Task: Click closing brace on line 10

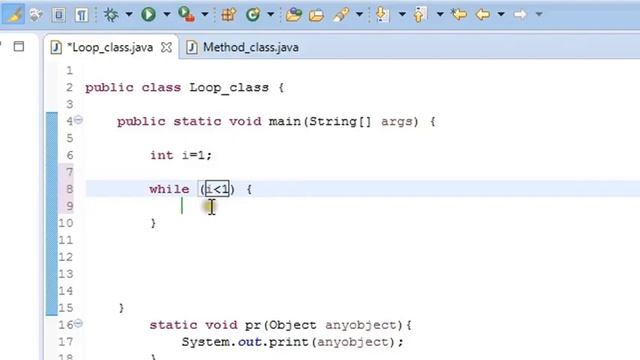Action: [x=153, y=223]
